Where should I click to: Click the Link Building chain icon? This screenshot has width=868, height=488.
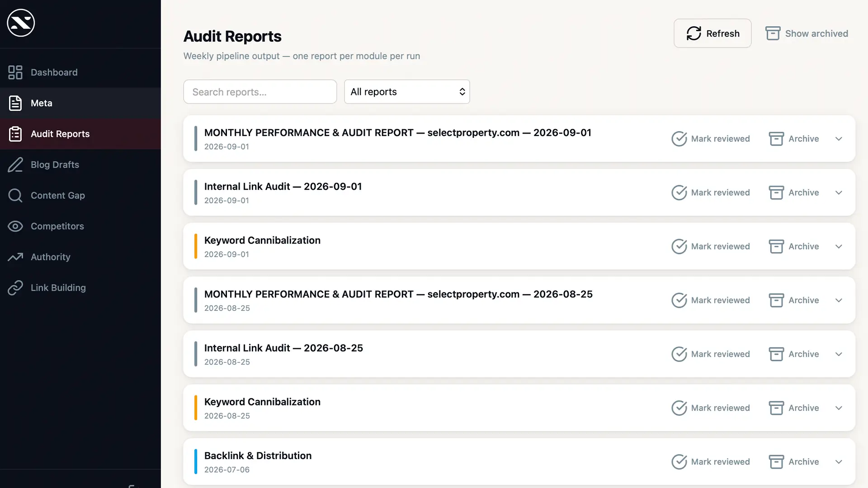pos(15,287)
